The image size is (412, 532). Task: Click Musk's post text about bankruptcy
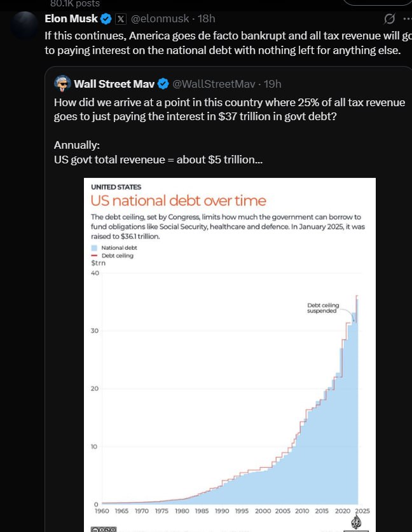[x=228, y=43]
